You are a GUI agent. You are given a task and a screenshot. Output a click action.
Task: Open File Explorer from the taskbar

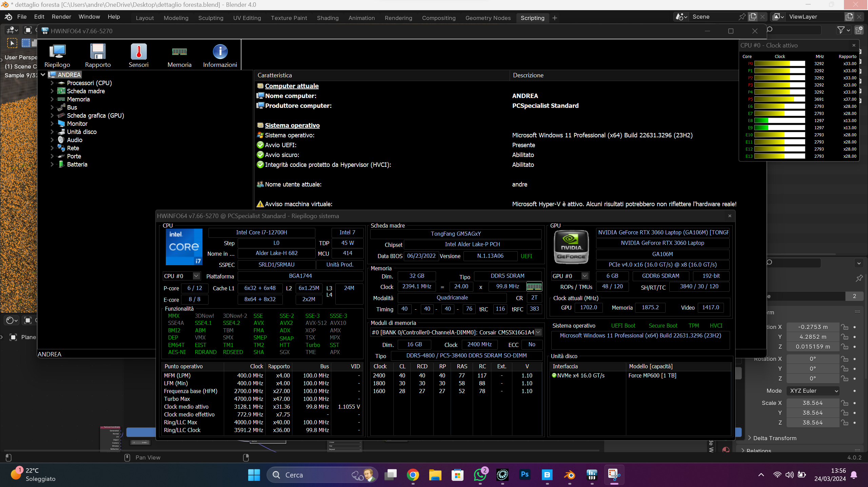435,475
